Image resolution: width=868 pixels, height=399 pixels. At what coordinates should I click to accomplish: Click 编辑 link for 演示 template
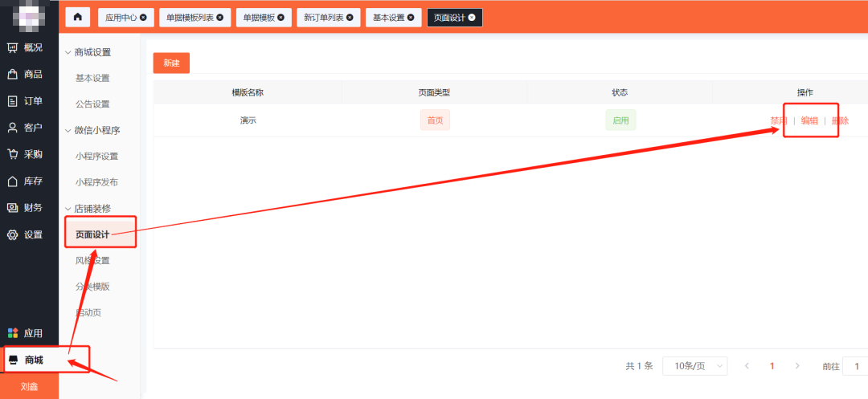809,121
